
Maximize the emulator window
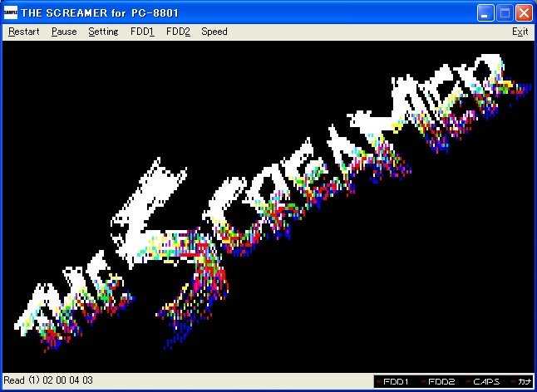tap(505, 12)
